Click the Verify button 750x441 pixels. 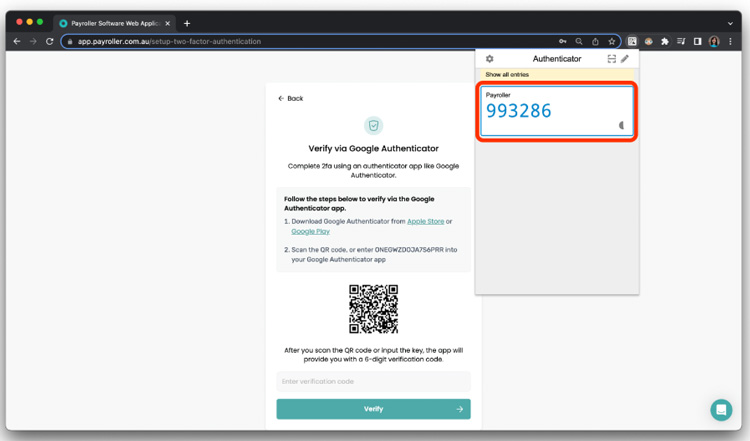[373, 409]
